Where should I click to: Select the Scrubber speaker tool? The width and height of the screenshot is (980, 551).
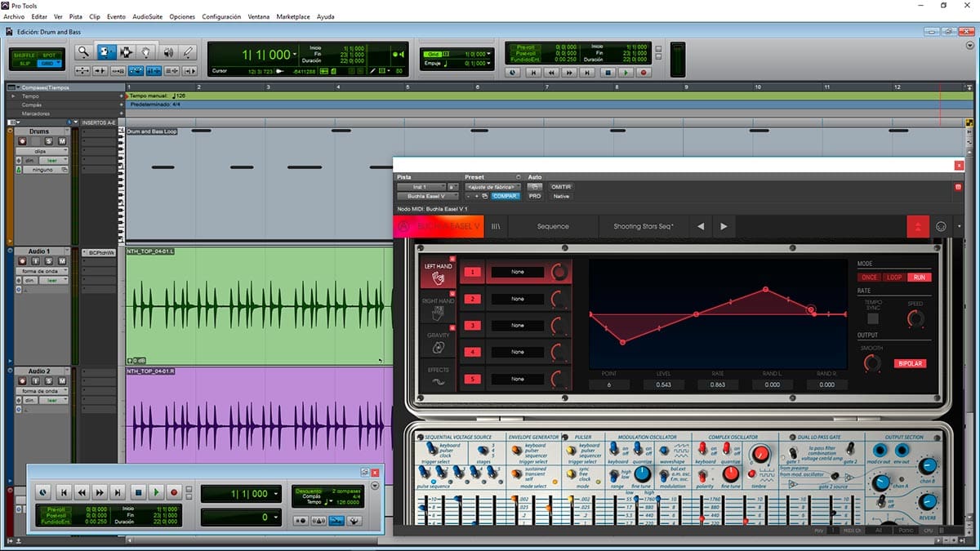(x=167, y=52)
